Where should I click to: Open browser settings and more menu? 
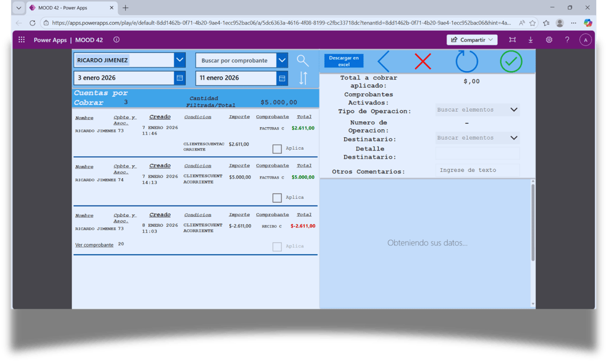point(574,23)
